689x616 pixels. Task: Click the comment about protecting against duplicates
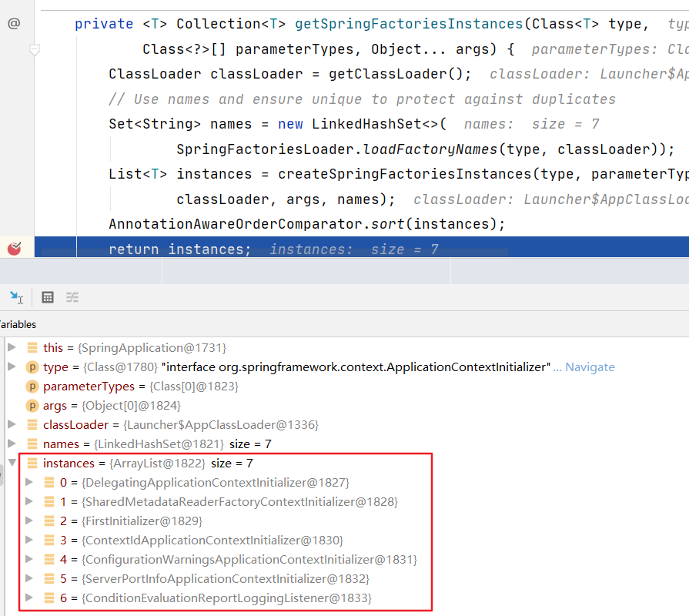click(362, 99)
